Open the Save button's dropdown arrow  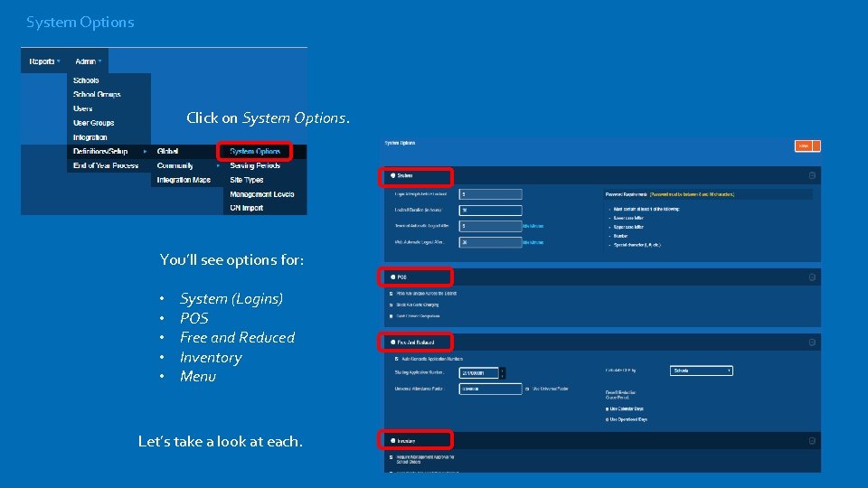[x=816, y=145]
